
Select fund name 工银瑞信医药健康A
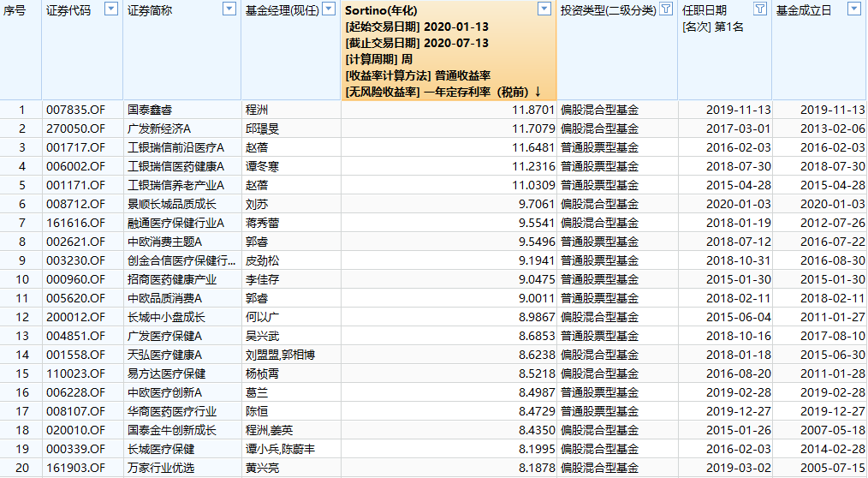(x=176, y=166)
